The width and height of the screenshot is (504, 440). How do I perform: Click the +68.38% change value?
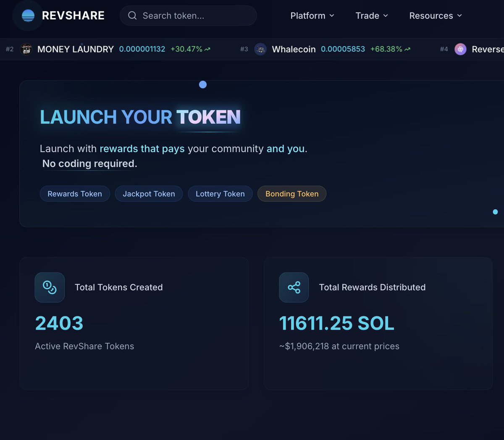(386, 49)
